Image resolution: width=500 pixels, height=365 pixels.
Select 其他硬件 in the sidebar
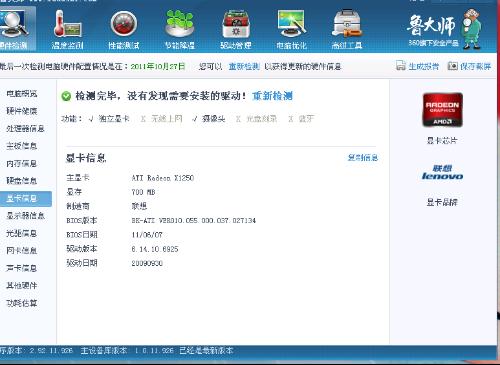(22, 285)
